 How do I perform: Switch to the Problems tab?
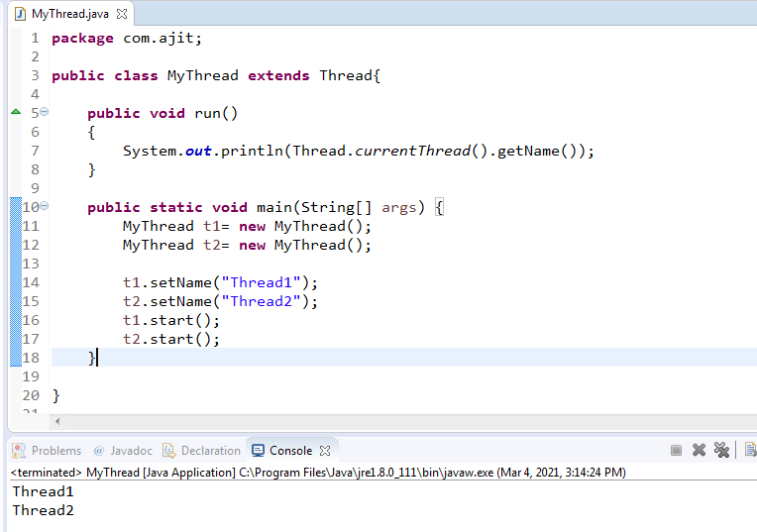coord(55,451)
